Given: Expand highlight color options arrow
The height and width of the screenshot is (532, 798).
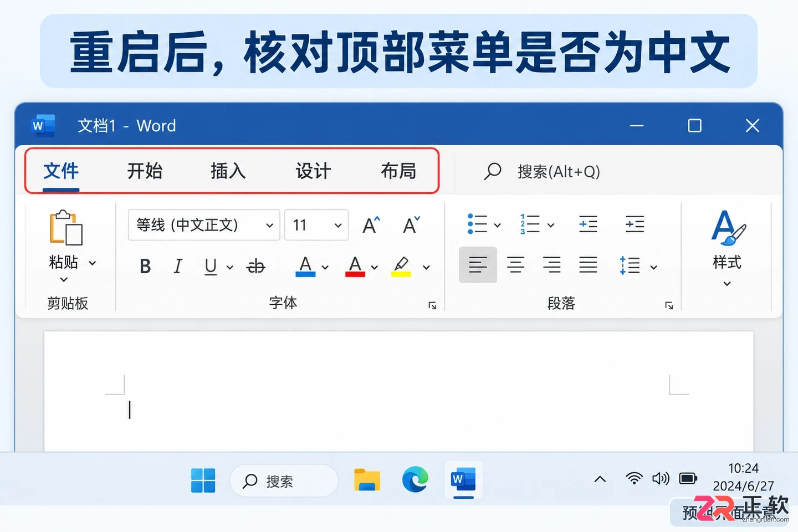Looking at the screenshot, I should (x=426, y=268).
